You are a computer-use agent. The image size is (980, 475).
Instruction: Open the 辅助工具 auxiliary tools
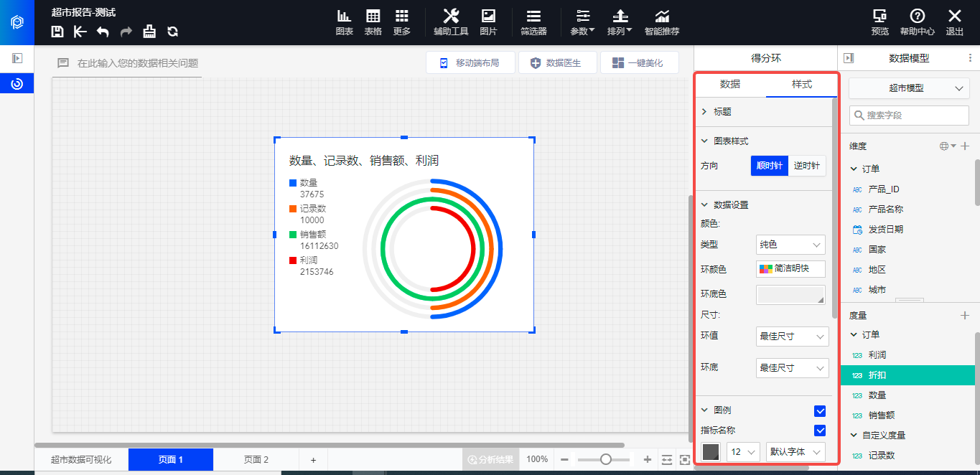pyautogui.click(x=451, y=22)
